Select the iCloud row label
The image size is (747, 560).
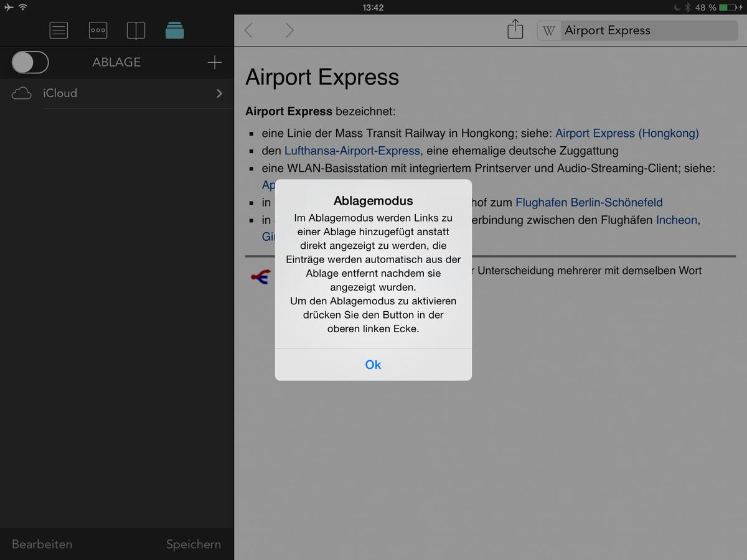pyautogui.click(x=60, y=93)
